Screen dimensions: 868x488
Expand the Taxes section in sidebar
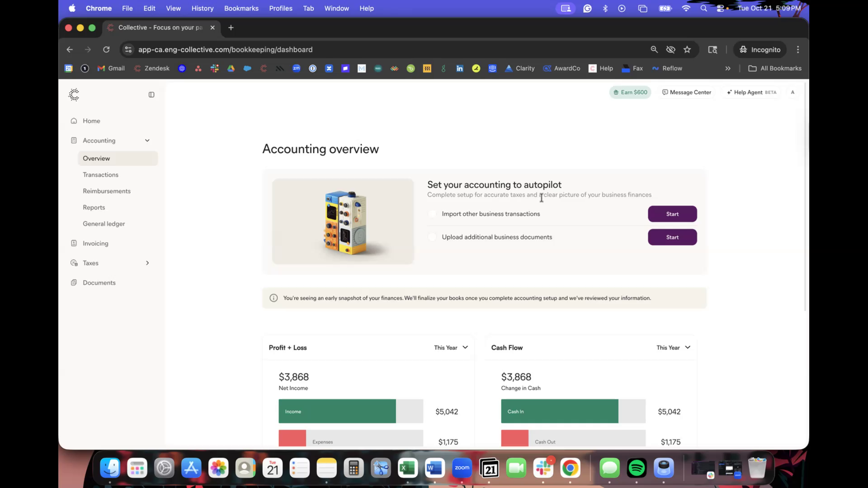pos(147,263)
